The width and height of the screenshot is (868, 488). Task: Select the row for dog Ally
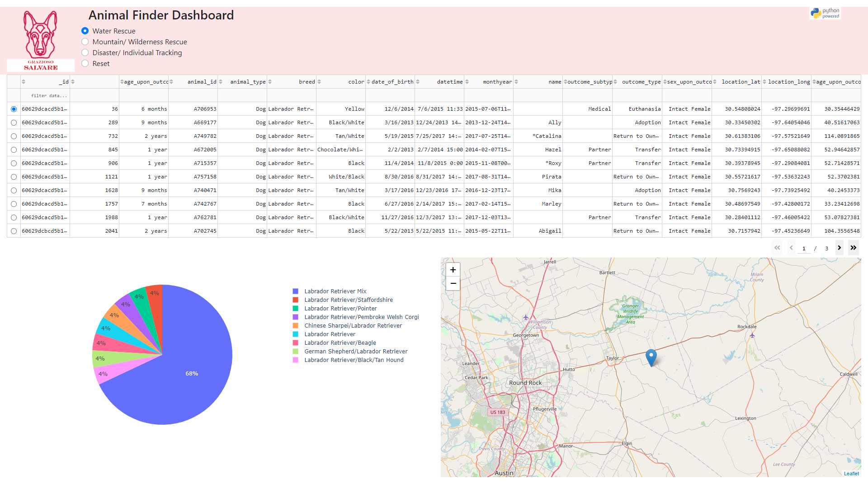(14, 122)
